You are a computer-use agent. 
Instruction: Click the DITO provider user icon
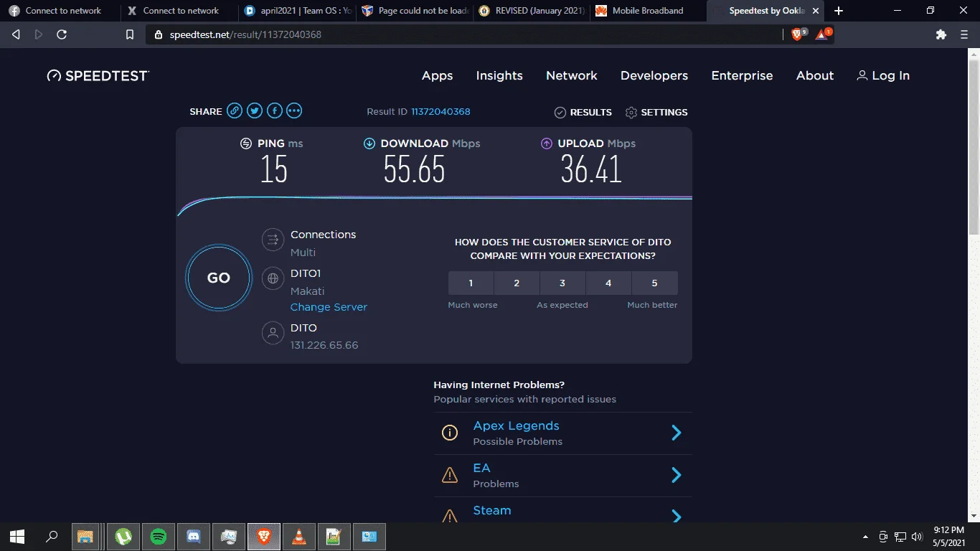pos(273,333)
